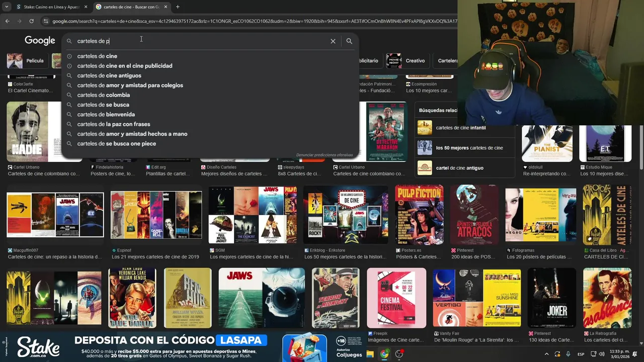Click into the Google search input field
This screenshot has width=644, height=362.
[201, 41]
